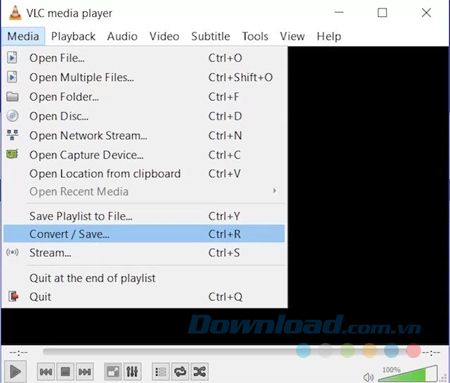Click the Open Capture Device icon
This screenshot has width=450, height=383.
coord(12,154)
